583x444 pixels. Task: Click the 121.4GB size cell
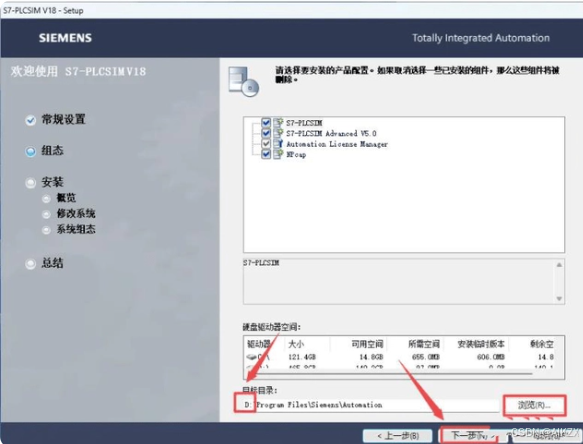pos(302,357)
